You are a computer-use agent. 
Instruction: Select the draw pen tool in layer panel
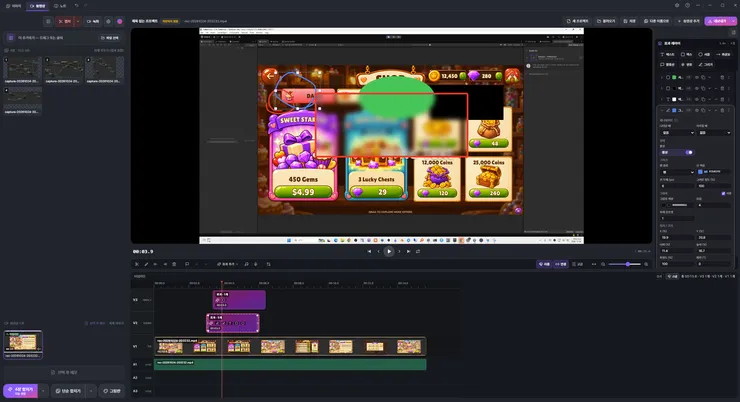click(x=706, y=65)
